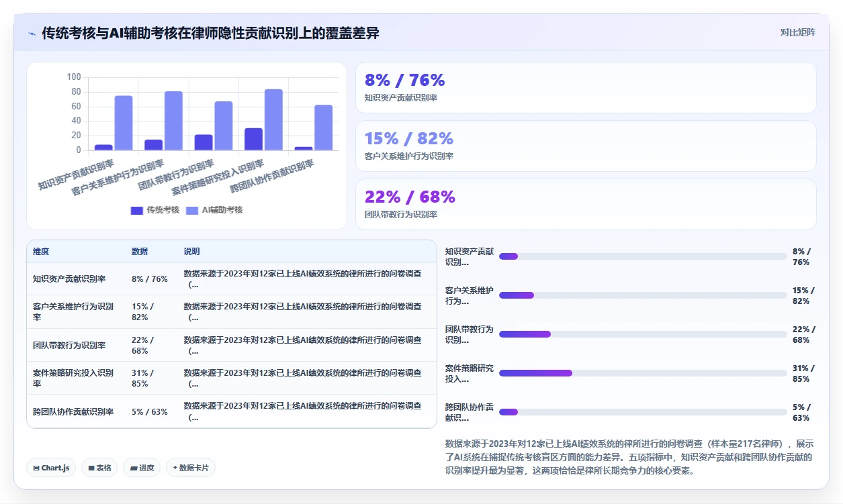Toggle the AI辅助考核 legend swatch
The height and width of the screenshot is (504, 843).
192,210
